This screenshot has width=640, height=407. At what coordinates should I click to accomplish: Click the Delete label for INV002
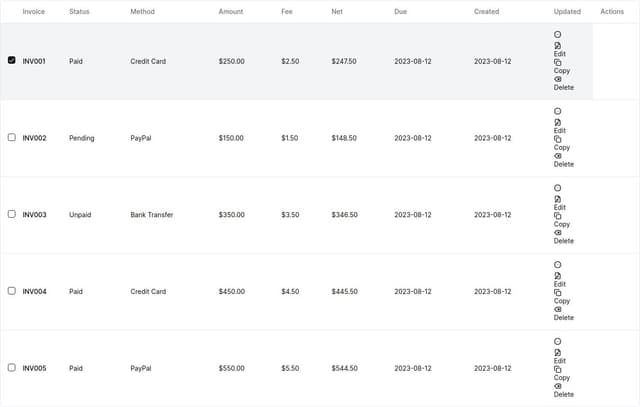tap(564, 164)
